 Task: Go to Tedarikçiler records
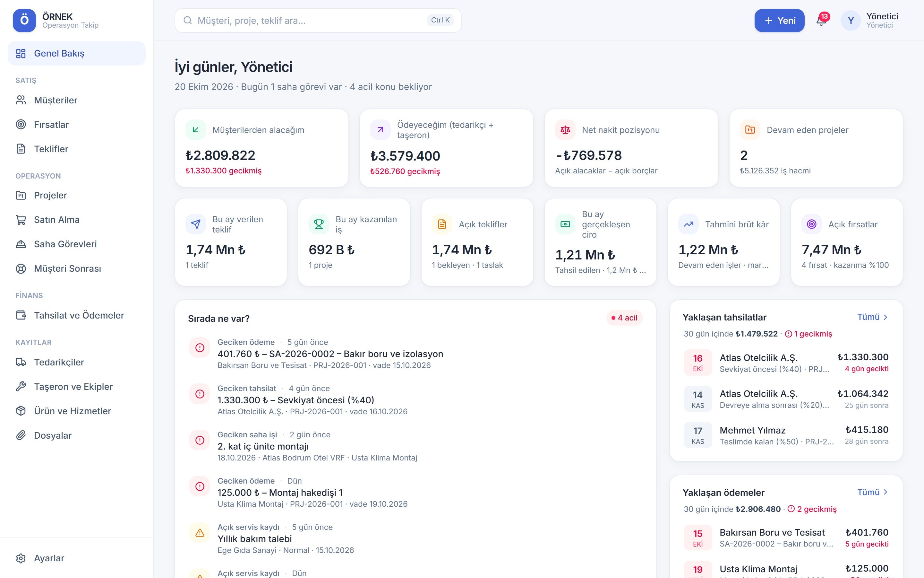tap(77, 363)
